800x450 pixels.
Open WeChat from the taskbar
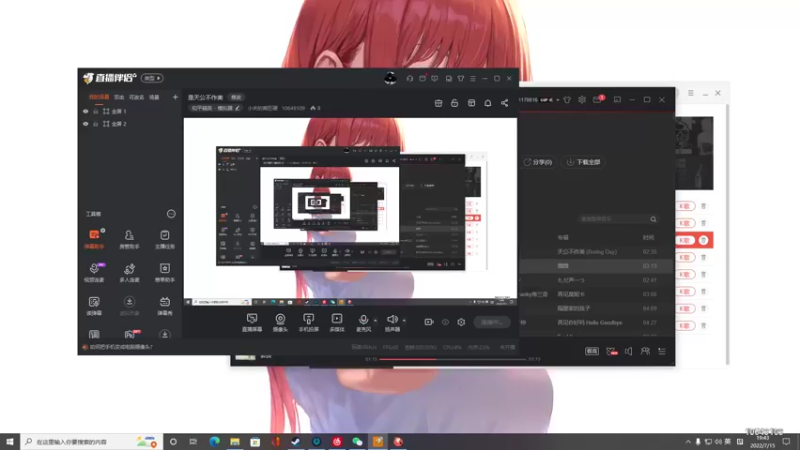coord(357,441)
